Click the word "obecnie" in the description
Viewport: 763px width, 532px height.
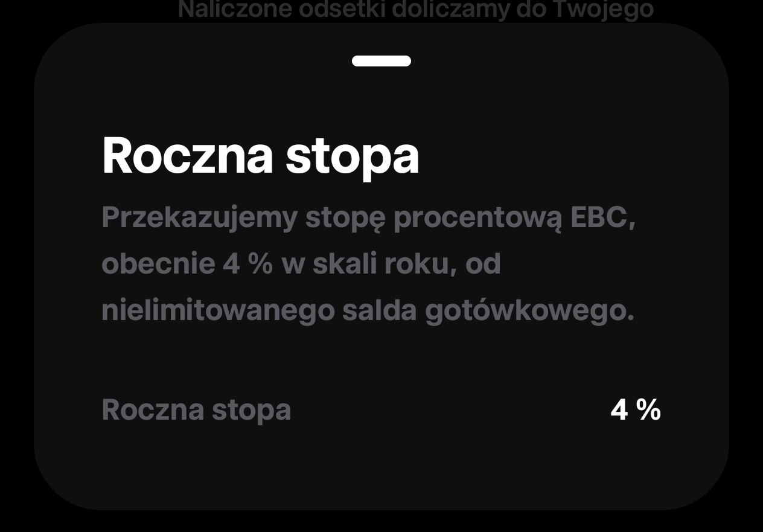point(158,264)
